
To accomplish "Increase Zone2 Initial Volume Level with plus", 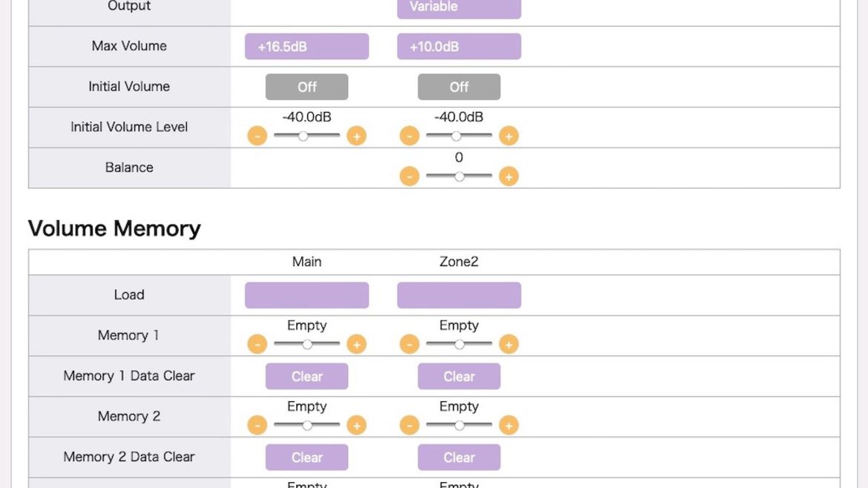I will [509, 136].
